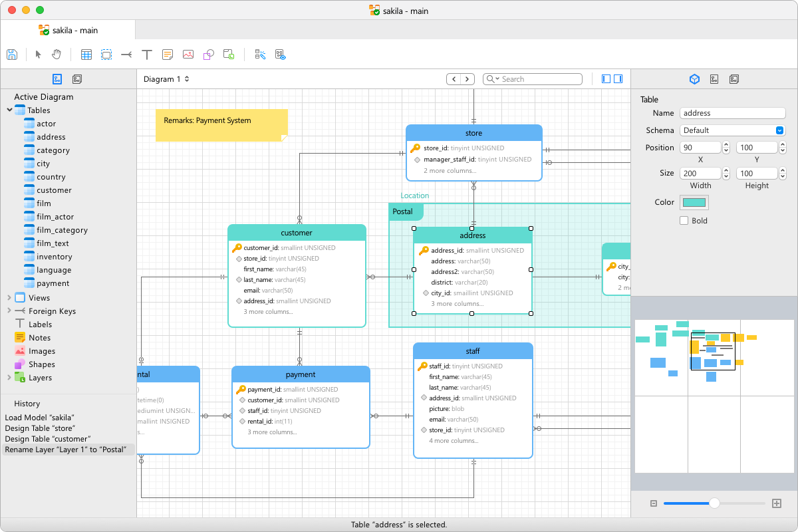Select the staff table header in diagram

(473, 351)
